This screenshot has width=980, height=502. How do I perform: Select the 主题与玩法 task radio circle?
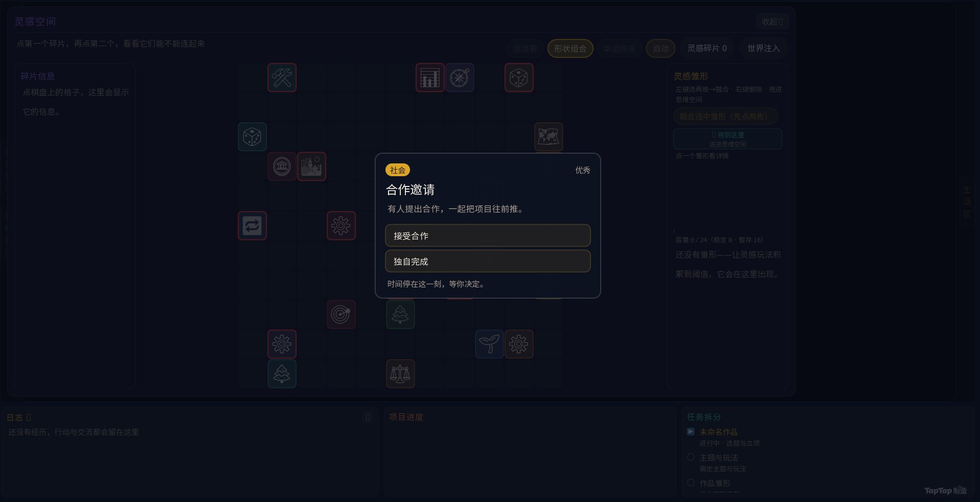pos(691,457)
